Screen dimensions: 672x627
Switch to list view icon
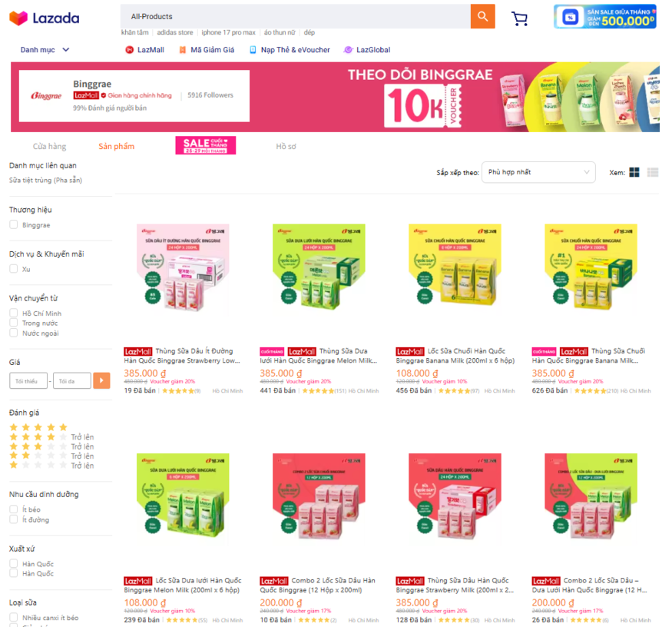[x=653, y=172]
